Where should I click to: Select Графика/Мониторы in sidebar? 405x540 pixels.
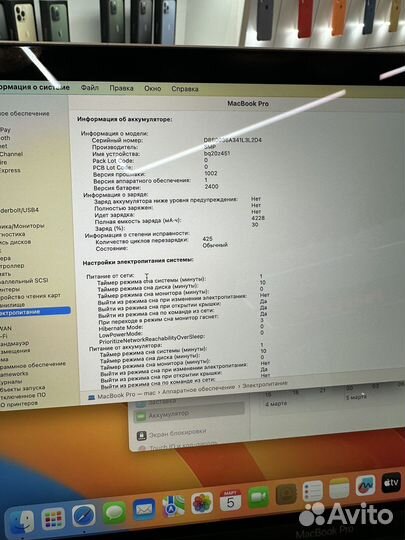22,226
